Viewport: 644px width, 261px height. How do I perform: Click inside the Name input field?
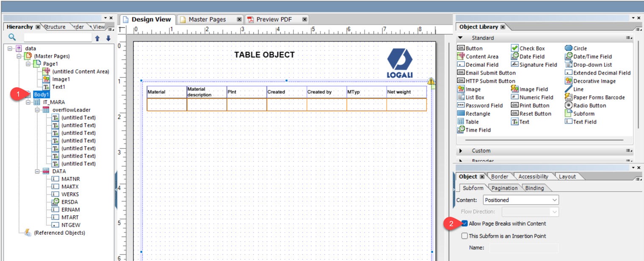point(524,247)
